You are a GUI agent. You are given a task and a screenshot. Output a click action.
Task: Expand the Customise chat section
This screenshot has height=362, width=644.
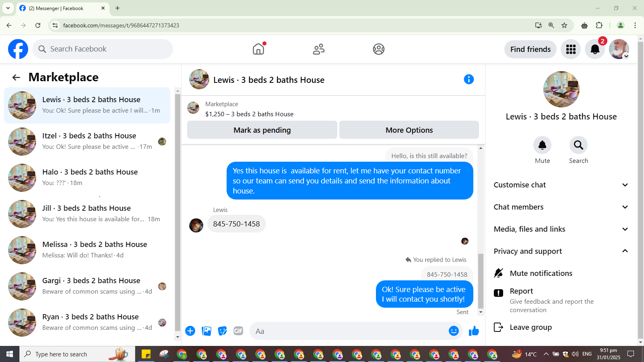(561, 185)
